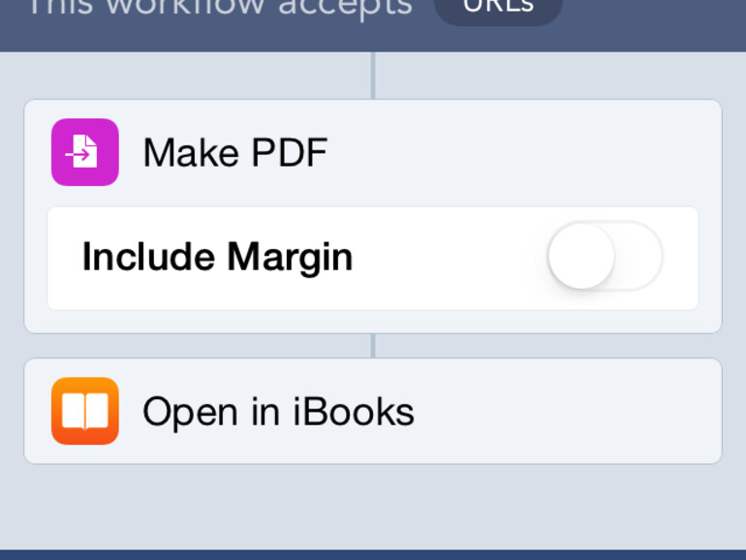Click bottom edge of Make PDF card below margin row
The image size is (746, 560).
coord(373,322)
